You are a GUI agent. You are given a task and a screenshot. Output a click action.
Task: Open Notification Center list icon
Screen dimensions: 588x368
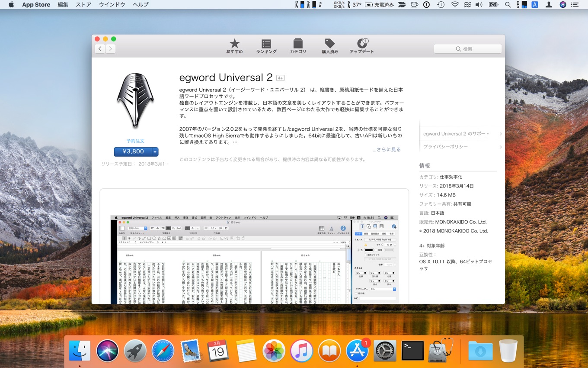point(575,5)
